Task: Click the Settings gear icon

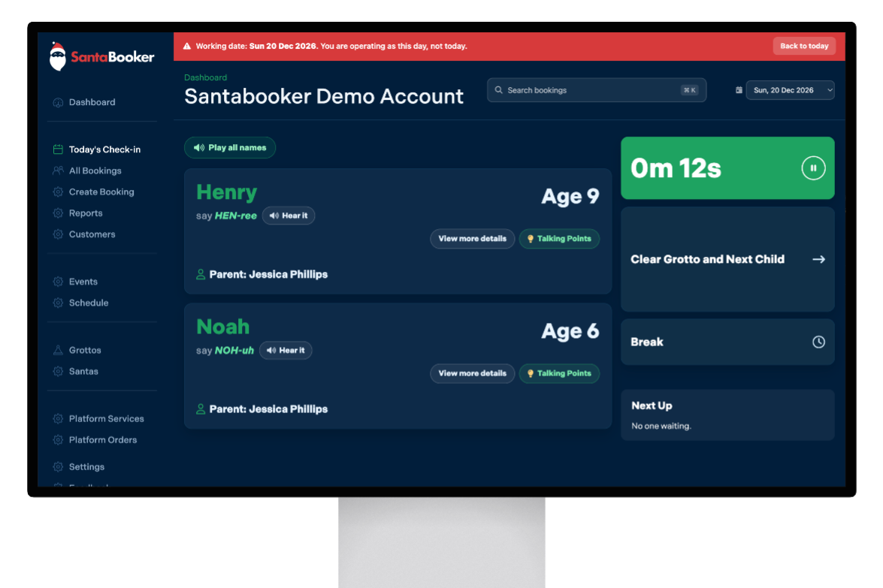Action: [x=58, y=466]
